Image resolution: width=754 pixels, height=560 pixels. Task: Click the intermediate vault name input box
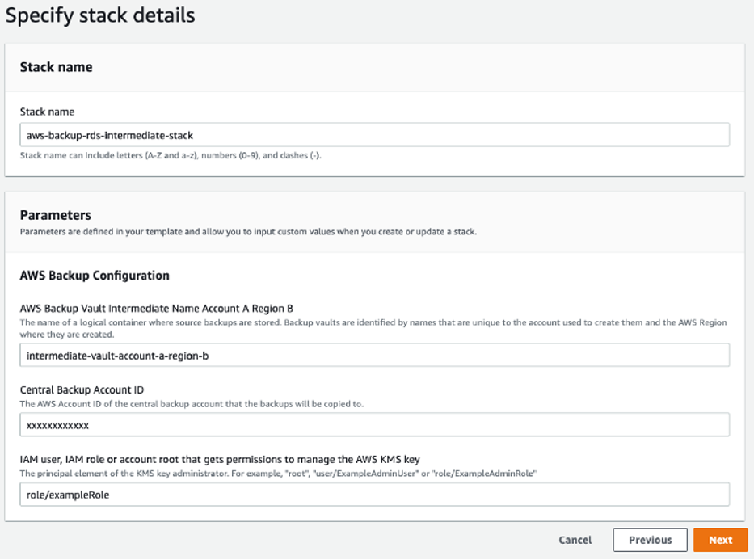click(x=373, y=354)
